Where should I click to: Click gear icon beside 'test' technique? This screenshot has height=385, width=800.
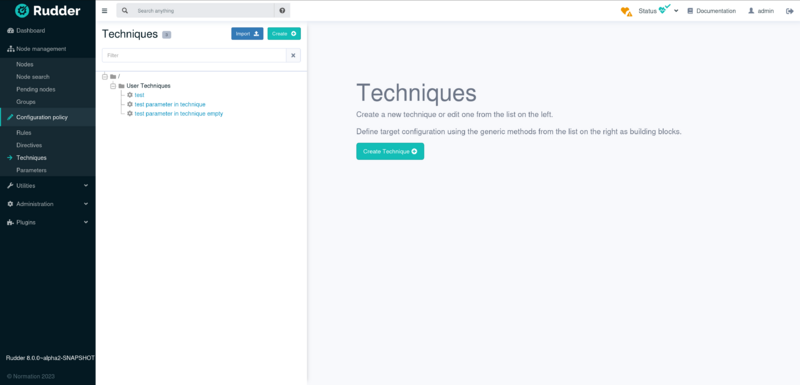(x=130, y=95)
